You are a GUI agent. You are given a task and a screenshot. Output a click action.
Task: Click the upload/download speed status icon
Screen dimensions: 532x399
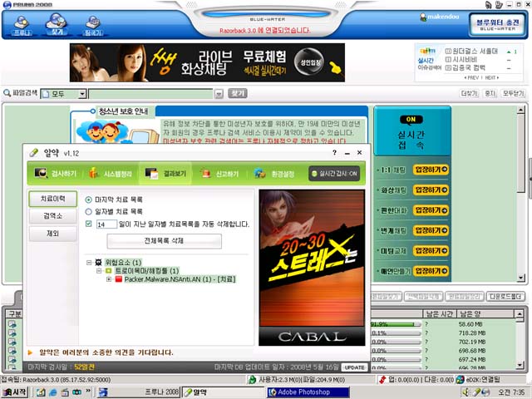pyautogui.click(x=382, y=380)
